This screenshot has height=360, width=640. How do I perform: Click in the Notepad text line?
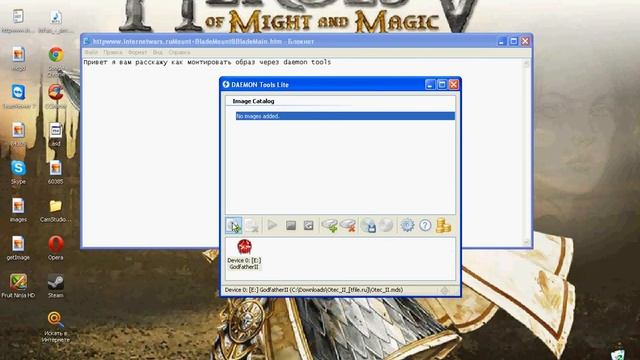click(x=207, y=62)
